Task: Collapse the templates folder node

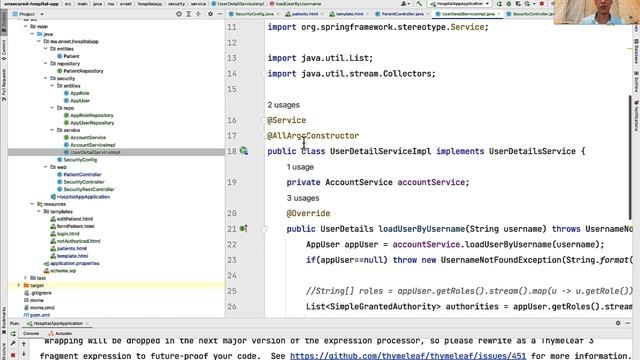Action: (x=39, y=211)
